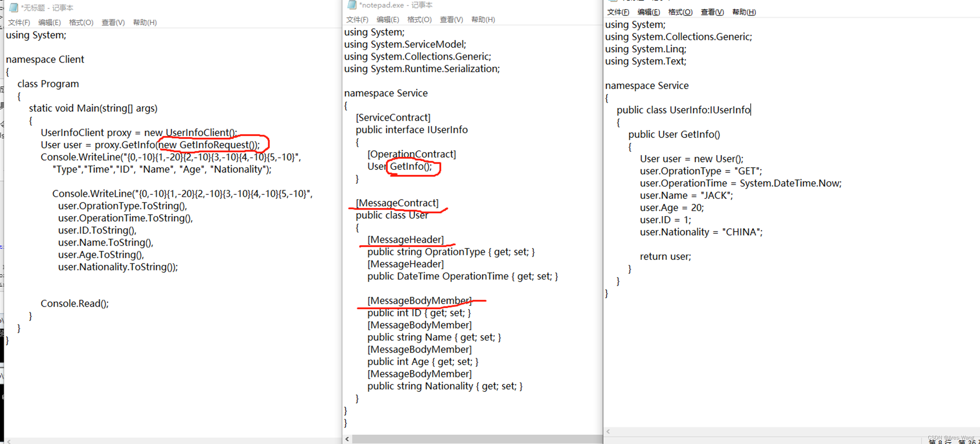Screen dimensions: 980x444
Task: Open 文件(F) menu in right Notepad window
Action: 618,12
